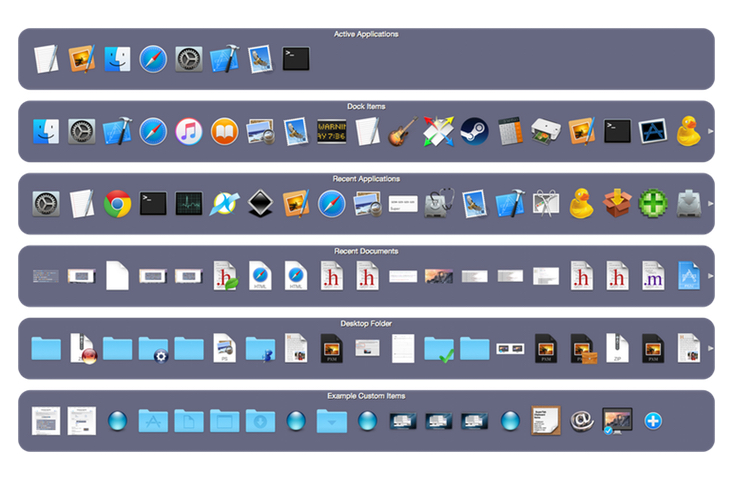
Task: Launch GarageBand guitar icon in Dock Items
Action: [403, 131]
